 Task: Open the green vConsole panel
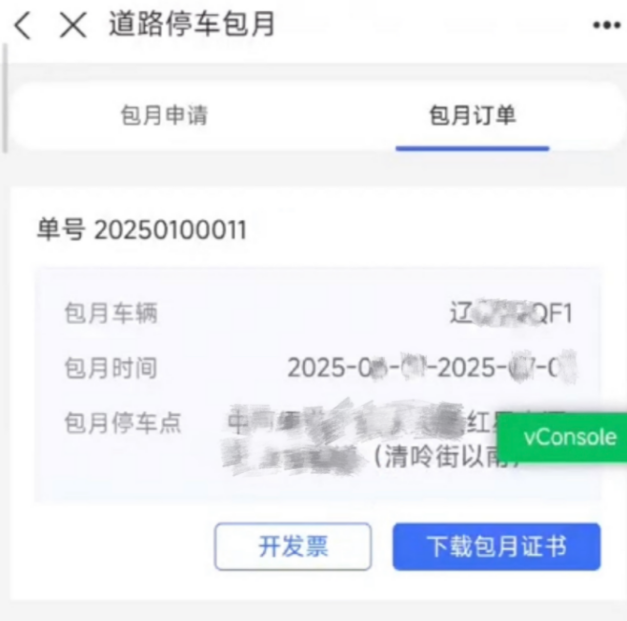click(x=562, y=437)
